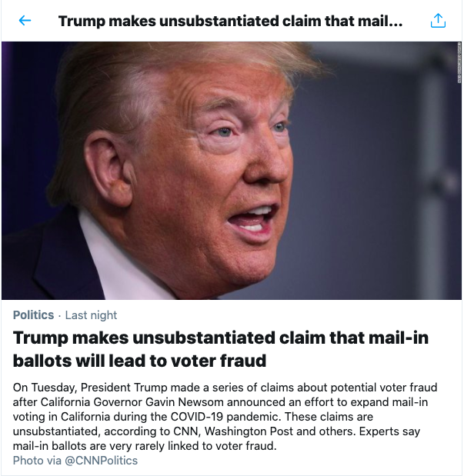Click headline line "ballots will lead to voter fraud"
This screenshot has width=464, height=476.
[x=140, y=360]
